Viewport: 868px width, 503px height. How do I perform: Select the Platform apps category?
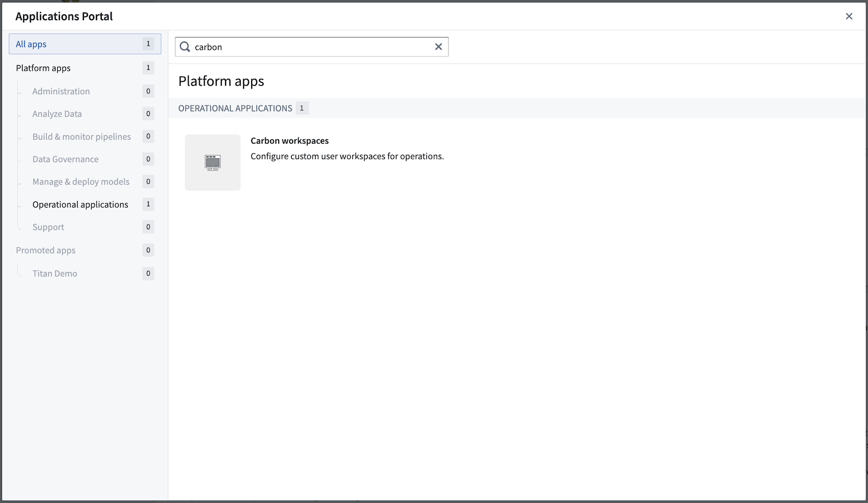(85, 68)
